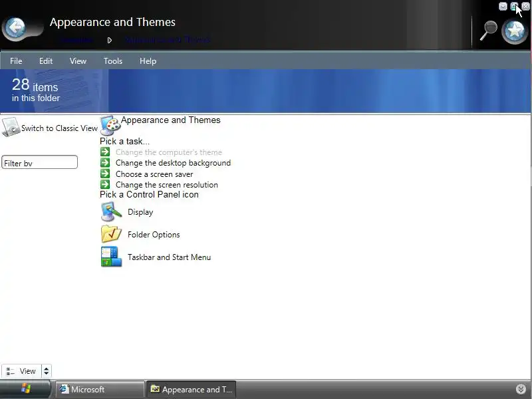
Task: Click the breadcrumb arrow separator in the header
Action: (x=109, y=41)
